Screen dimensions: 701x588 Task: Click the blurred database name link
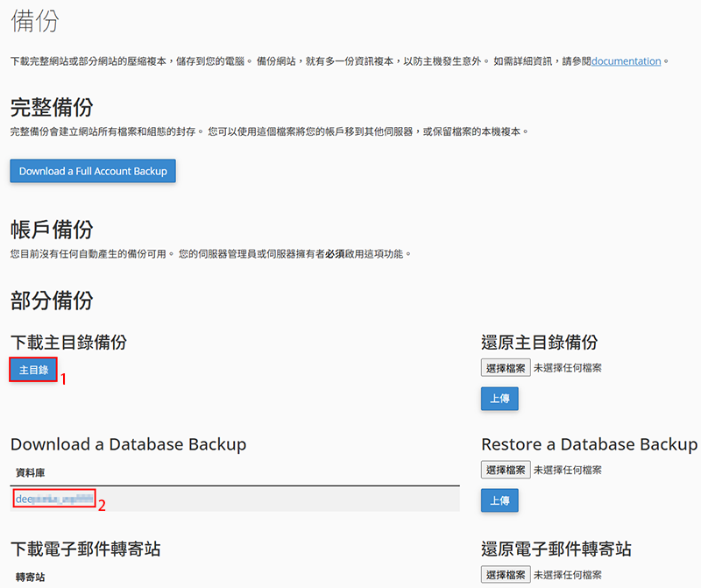click(54, 499)
